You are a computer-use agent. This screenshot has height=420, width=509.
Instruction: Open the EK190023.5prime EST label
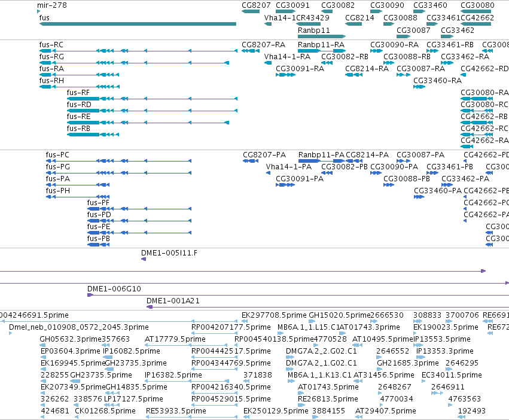(x=446, y=327)
